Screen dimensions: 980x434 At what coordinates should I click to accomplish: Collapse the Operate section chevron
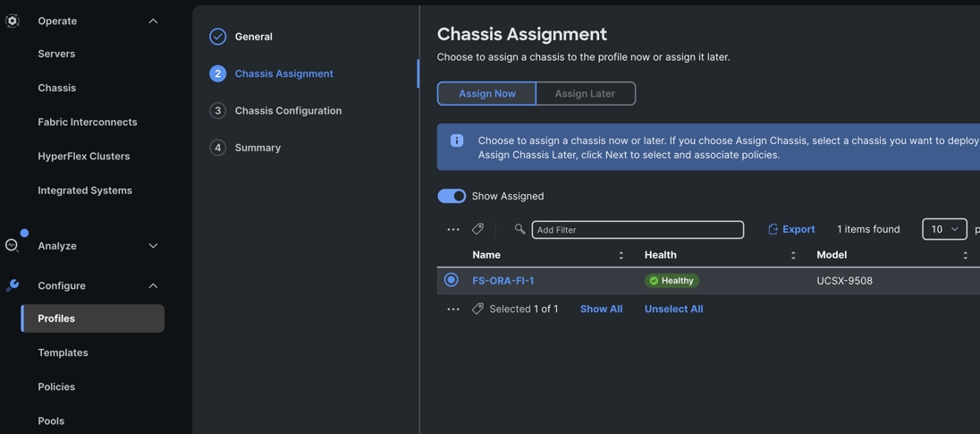(x=153, y=21)
